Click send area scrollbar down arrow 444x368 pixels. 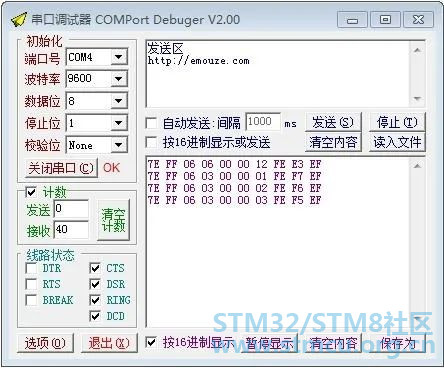(x=417, y=99)
